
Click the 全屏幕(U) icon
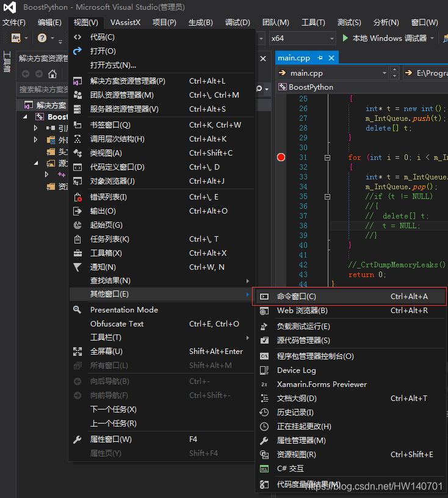pyautogui.click(x=78, y=352)
